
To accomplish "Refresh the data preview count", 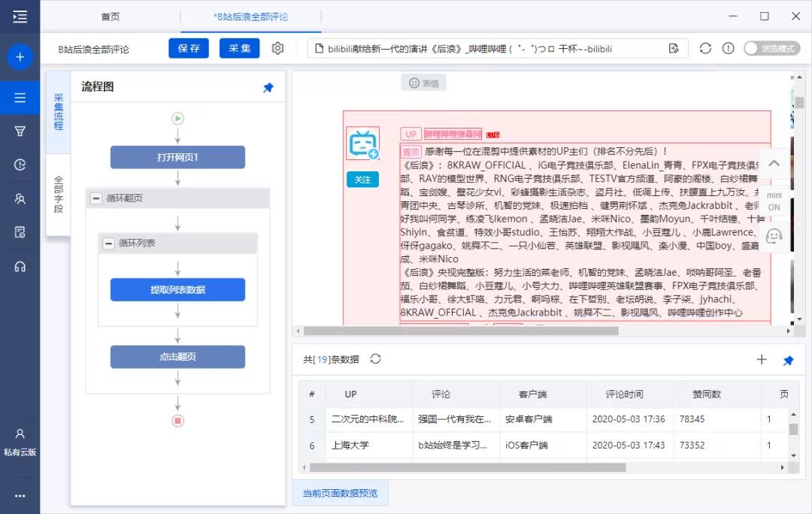I will tap(375, 358).
